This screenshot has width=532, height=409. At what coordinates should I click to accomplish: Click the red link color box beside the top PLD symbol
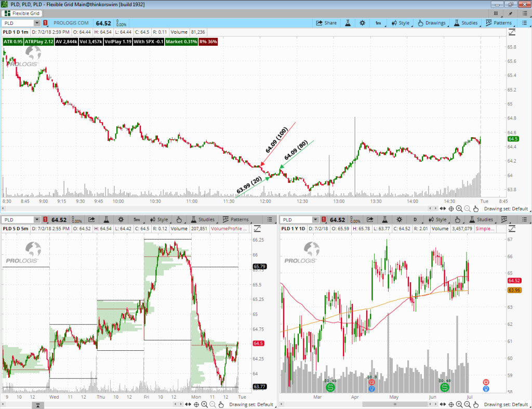tap(45, 23)
